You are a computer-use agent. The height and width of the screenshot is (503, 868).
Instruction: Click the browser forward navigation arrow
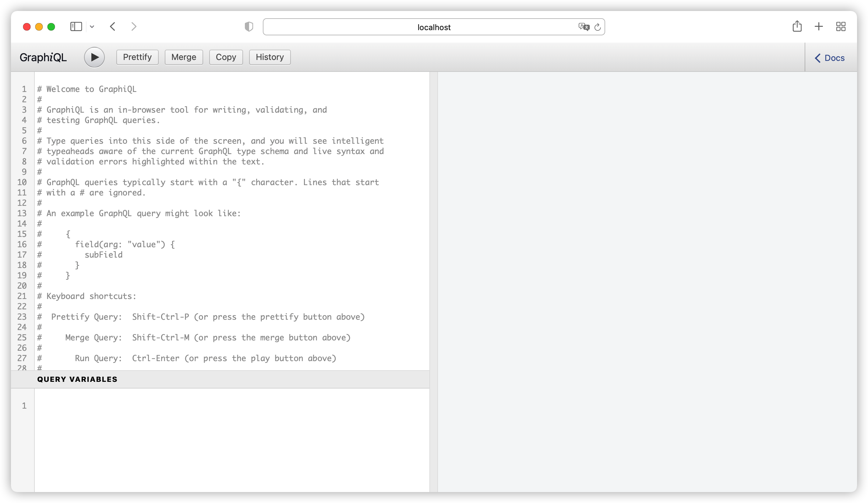coord(134,27)
